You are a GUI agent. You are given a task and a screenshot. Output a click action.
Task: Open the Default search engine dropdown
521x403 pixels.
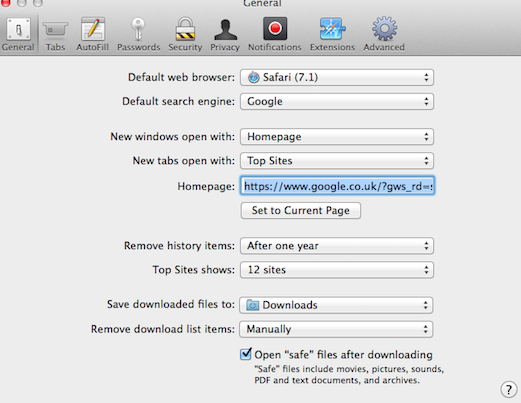337,101
